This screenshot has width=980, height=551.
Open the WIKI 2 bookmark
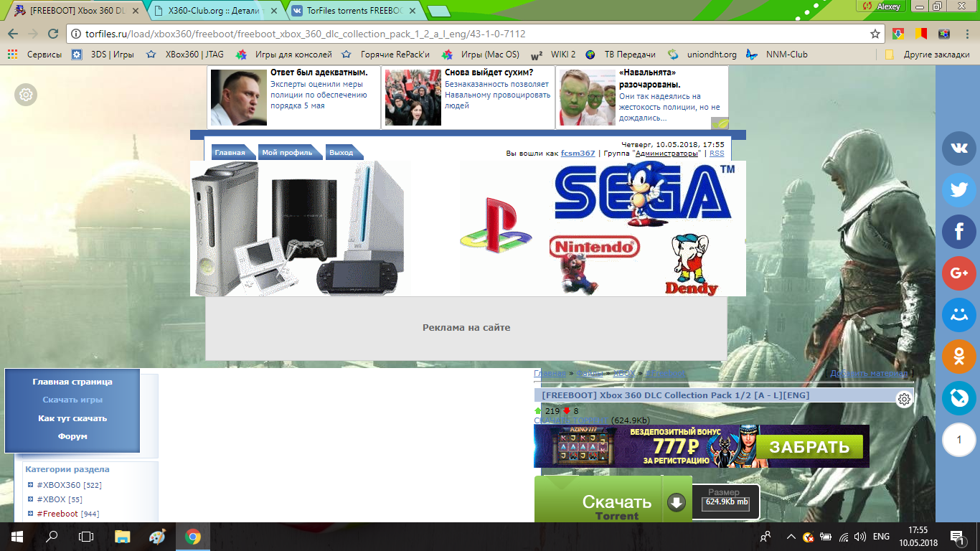[554, 54]
